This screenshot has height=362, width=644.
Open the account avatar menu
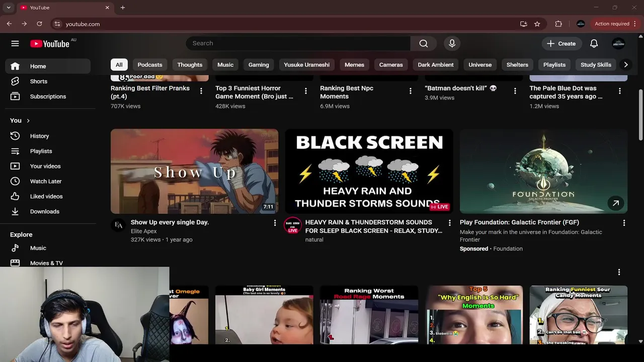click(x=618, y=44)
